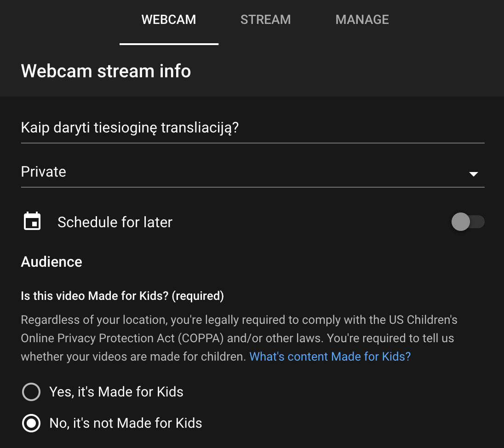Click the Audience section heading

pyautogui.click(x=52, y=262)
